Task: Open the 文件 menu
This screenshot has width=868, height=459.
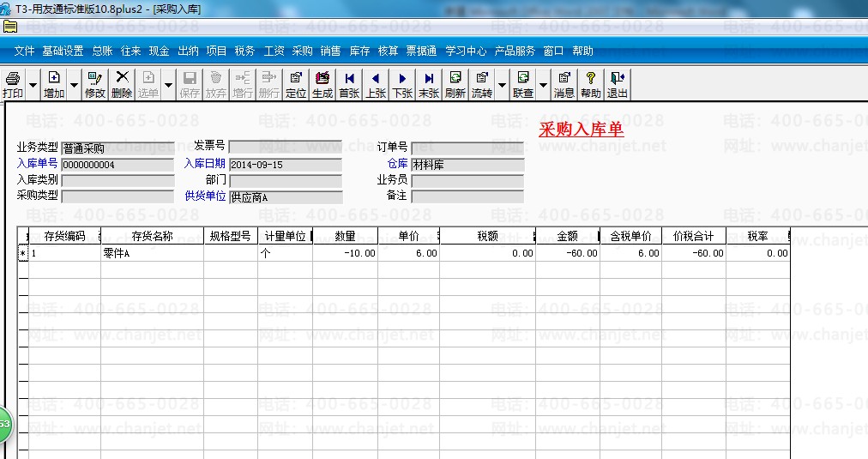Action: point(24,51)
